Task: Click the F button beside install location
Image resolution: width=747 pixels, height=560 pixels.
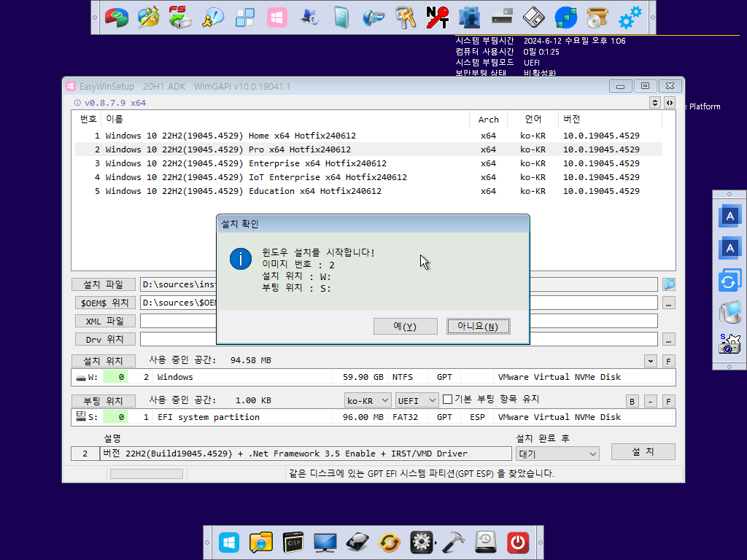Action: click(x=669, y=361)
